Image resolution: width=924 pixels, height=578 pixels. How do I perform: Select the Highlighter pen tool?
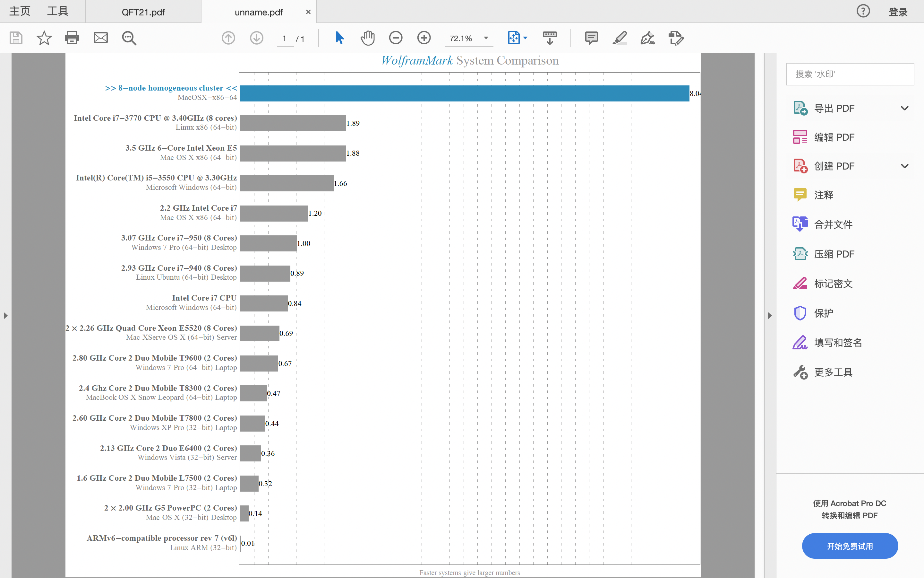coord(620,38)
